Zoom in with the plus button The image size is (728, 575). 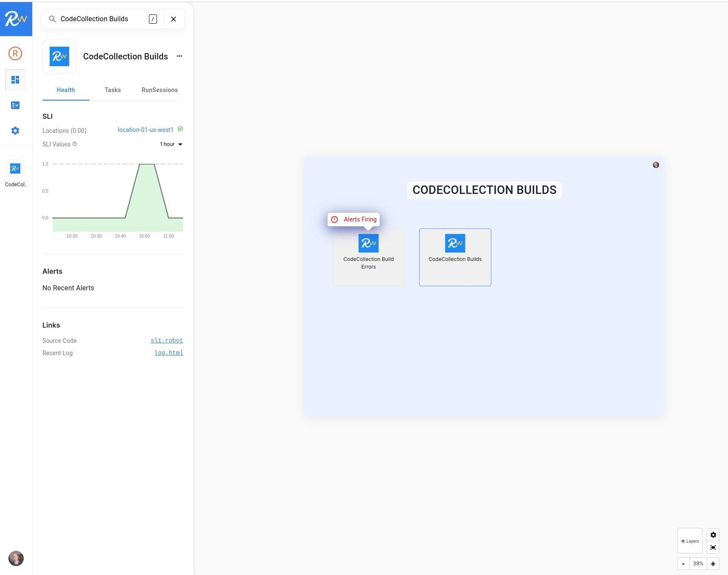pos(713,564)
